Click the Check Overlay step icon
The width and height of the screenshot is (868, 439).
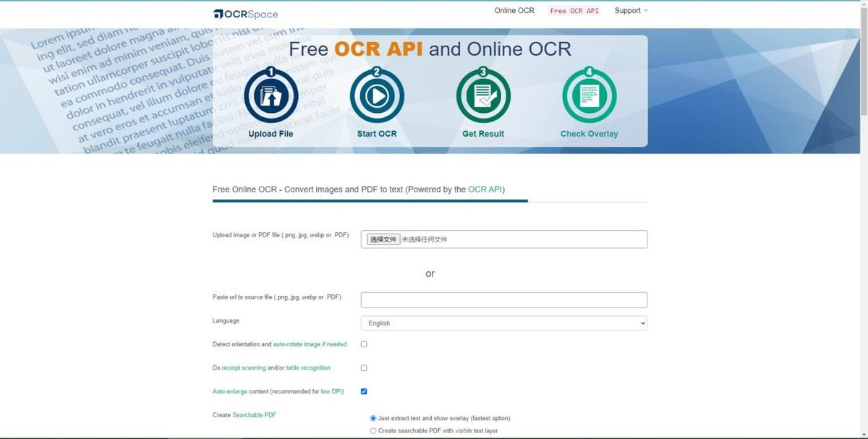589,95
